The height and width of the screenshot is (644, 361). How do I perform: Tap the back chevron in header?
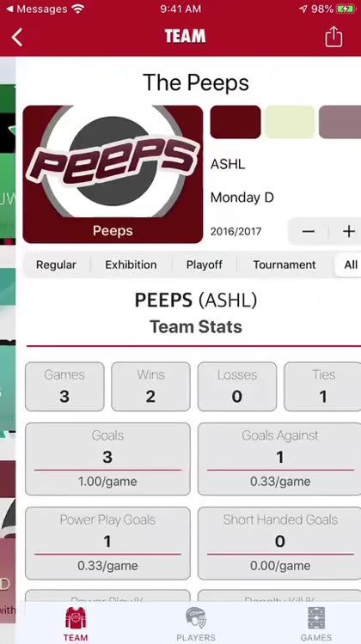[17, 38]
